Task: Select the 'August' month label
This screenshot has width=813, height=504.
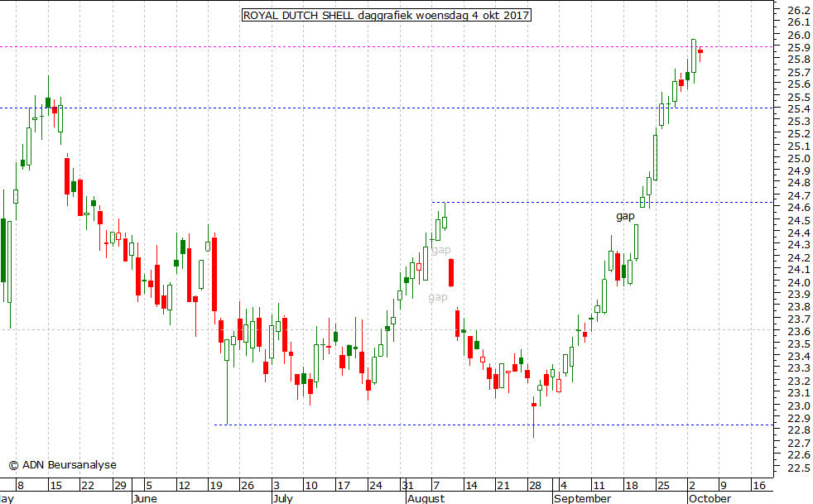Action: [x=426, y=498]
